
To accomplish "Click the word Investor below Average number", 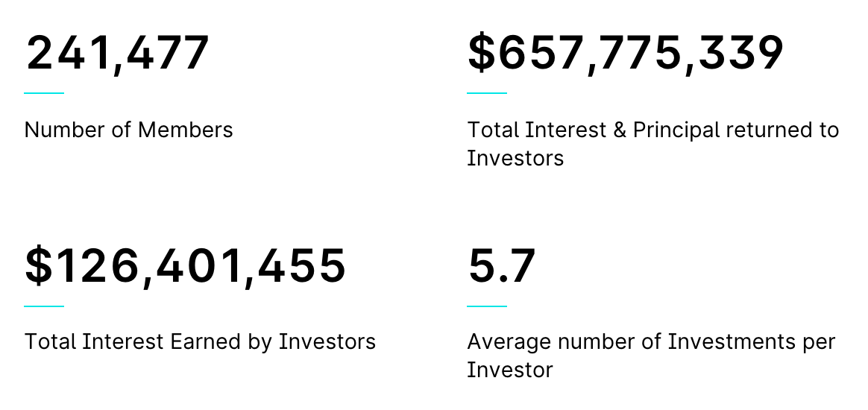I will (510, 370).
